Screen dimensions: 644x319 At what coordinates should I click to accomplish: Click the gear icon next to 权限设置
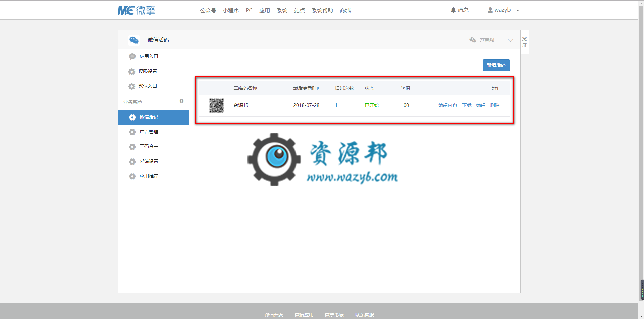tap(131, 72)
